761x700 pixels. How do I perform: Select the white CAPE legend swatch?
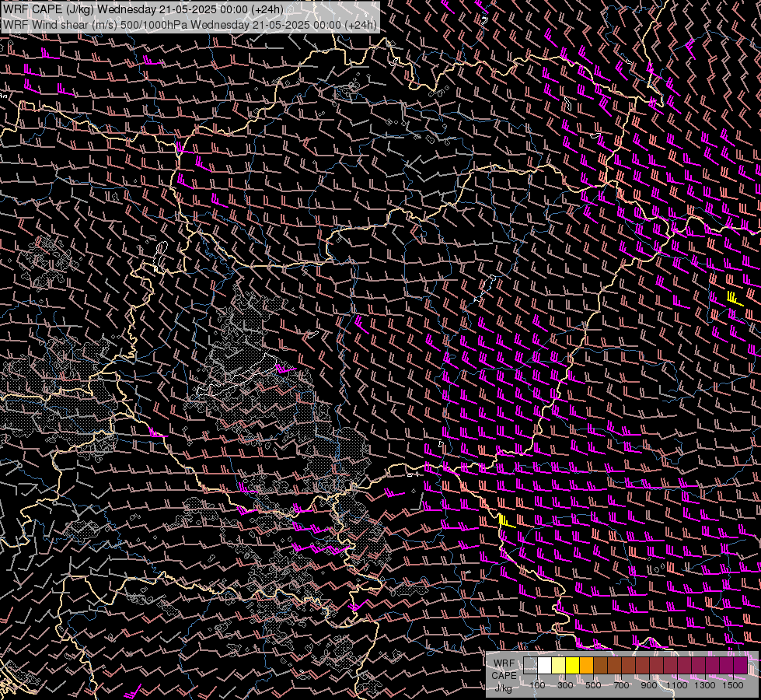pos(545,665)
